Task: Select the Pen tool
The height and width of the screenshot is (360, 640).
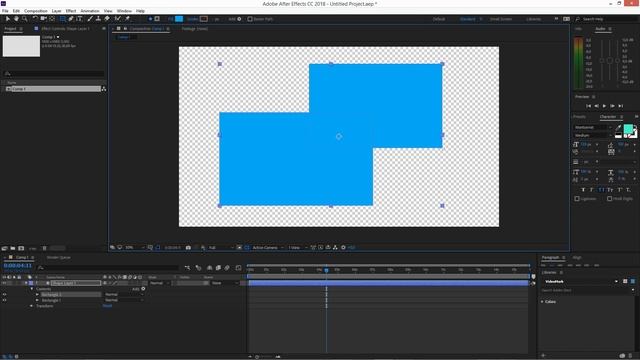Action: point(71,19)
